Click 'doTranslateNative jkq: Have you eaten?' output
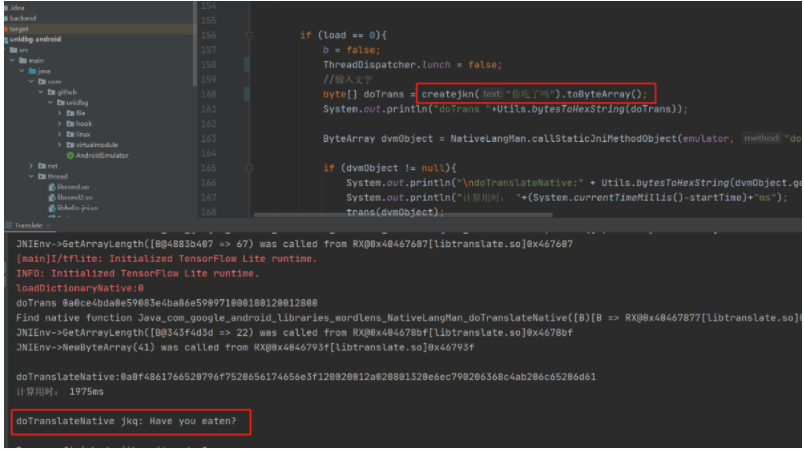 (126, 421)
